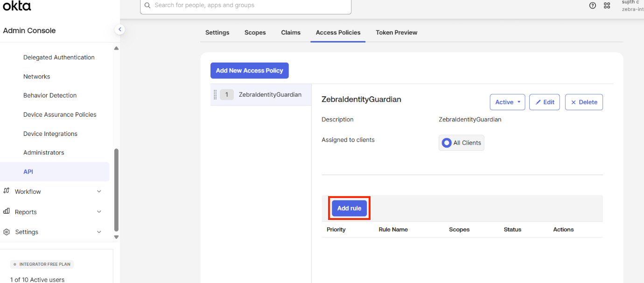Image resolution: width=644 pixels, height=283 pixels.
Task: Collapse the sidebar with the chevron button
Action: [x=120, y=29]
